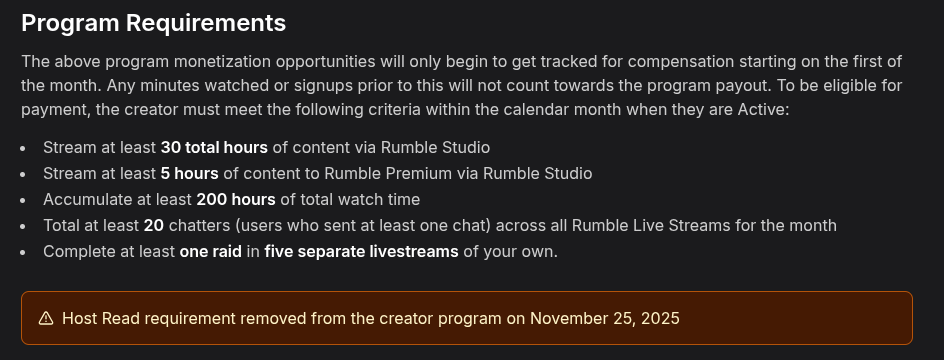Click the bullet before 'Total at least'
The height and width of the screenshot is (360, 944).
coord(23,226)
